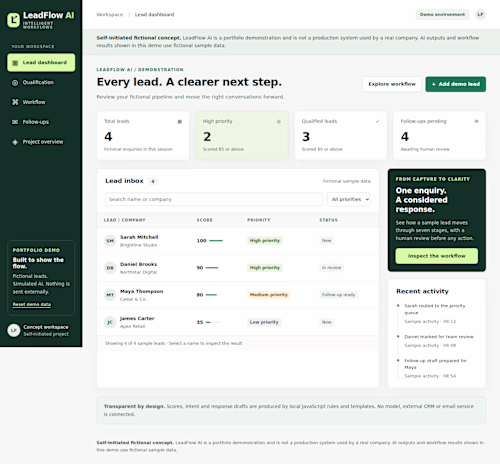Click Daniel Brooks' score bar at 90
The image size is (500, 464).
212,268
